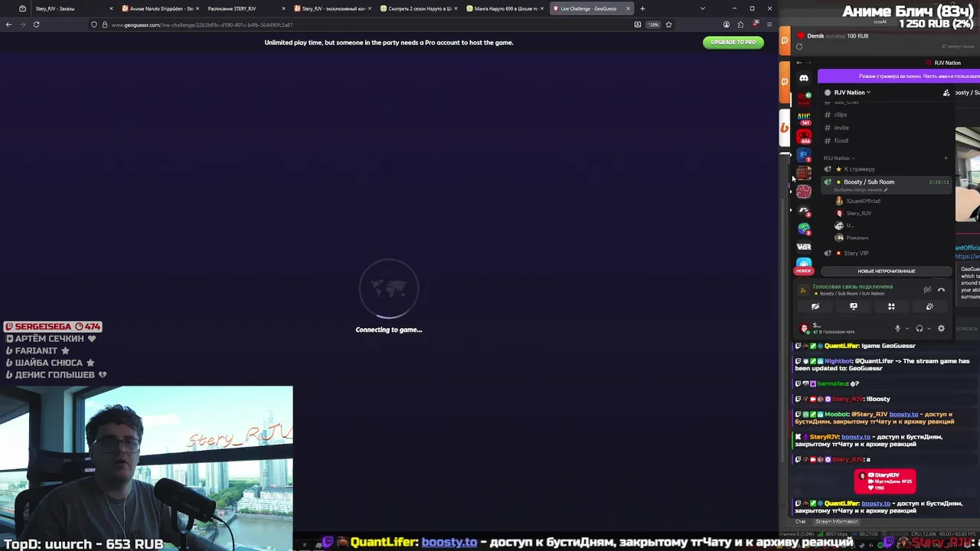Open page info shield icon in address bar
This screenshot has height=551, width=980.
(x=94, y=24)
